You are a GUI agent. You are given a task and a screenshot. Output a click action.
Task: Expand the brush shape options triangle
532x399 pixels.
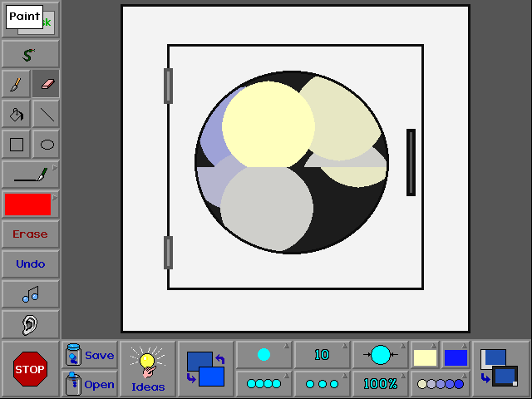[287, 346]
